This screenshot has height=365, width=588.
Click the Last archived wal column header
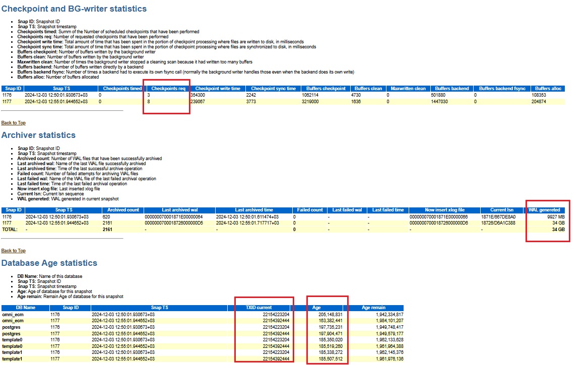pyautogui.click(x=179, y=210)
